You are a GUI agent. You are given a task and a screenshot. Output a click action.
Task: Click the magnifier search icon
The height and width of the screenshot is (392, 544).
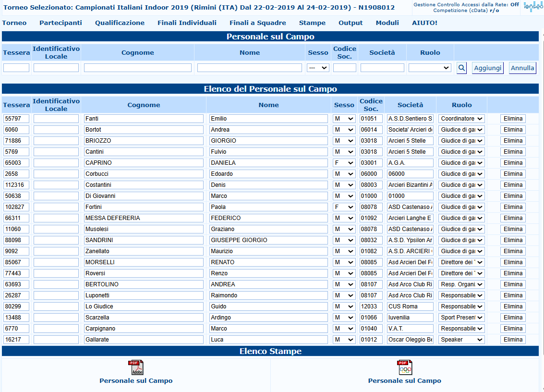point(461,68)
